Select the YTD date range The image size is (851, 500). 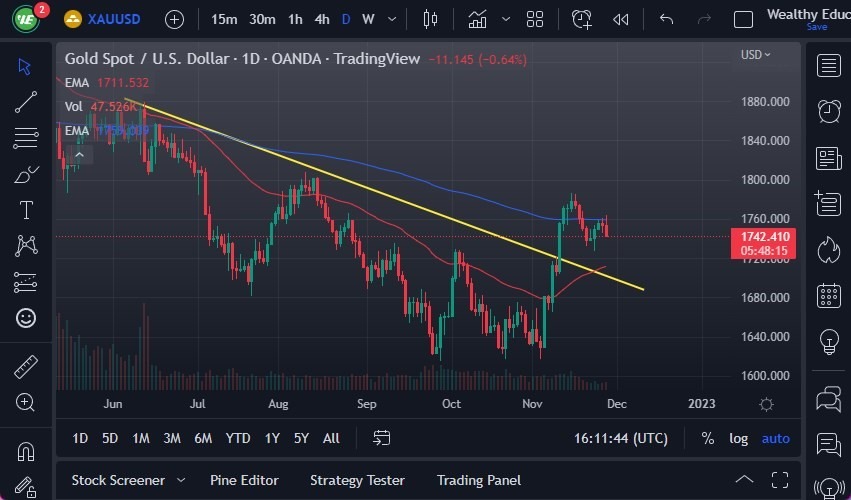[238, 438]
